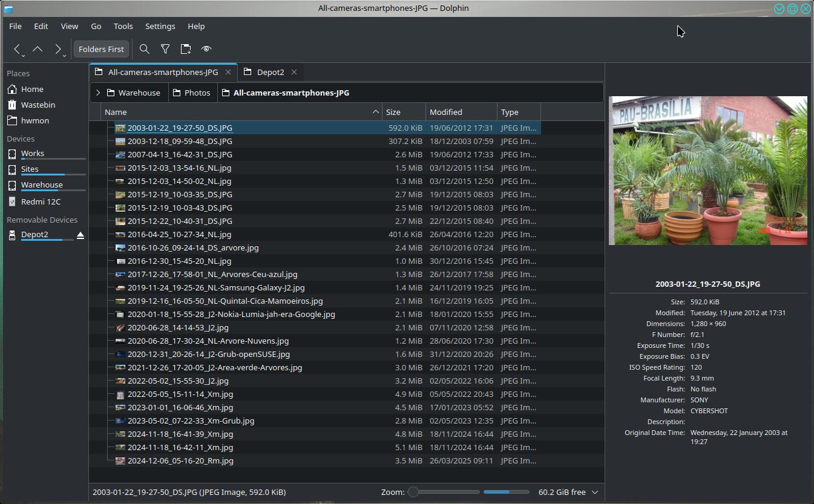Navigate back with the left arrow

17,49
